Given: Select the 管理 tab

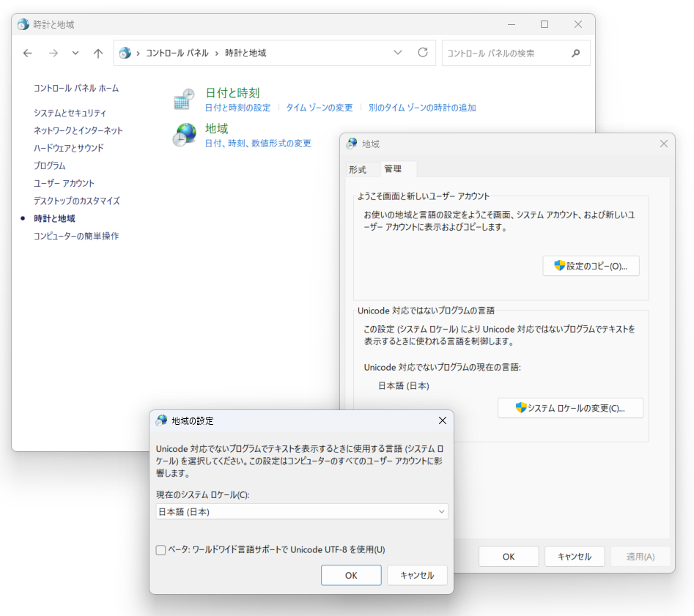Looking at the screenshot, I should pos(394,169).
